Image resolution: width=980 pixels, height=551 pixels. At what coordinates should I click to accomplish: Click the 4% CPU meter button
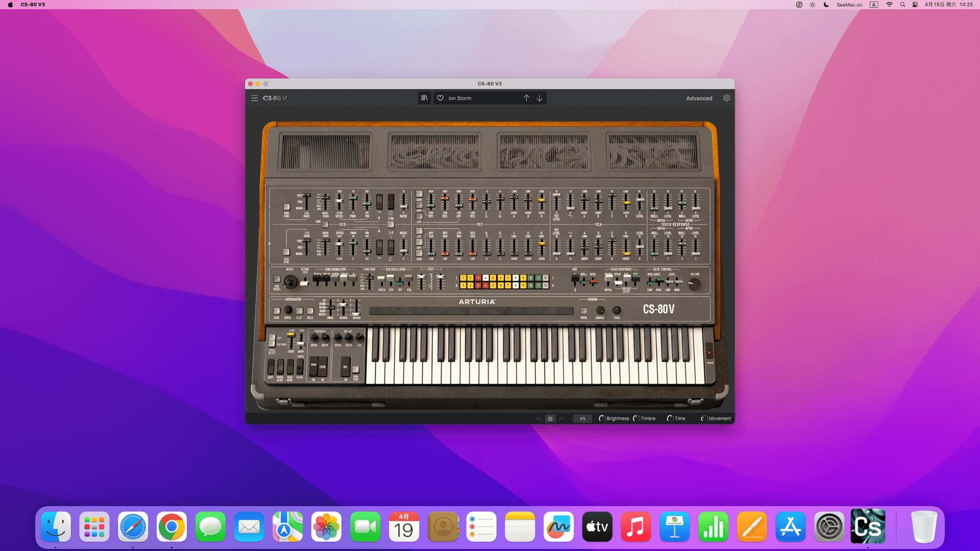(x=582, y=419)
